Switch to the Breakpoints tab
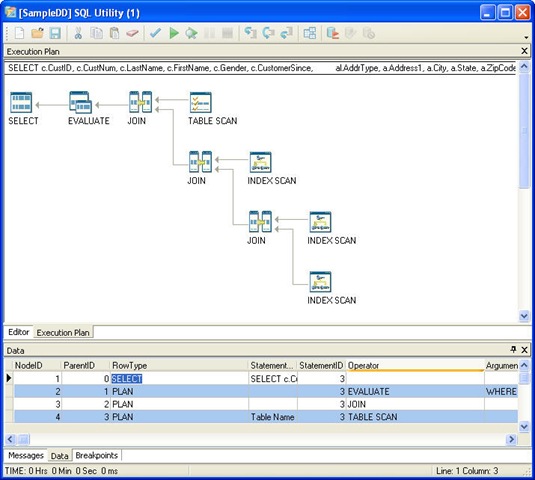535x480 pixels. click(97, 455)
